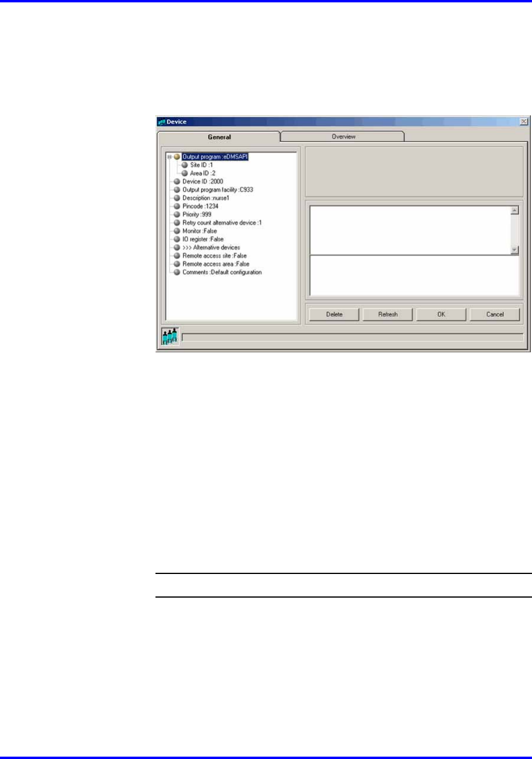Select Retry count alternative device :1 row
532x759 pixels.
coord(222,223)
